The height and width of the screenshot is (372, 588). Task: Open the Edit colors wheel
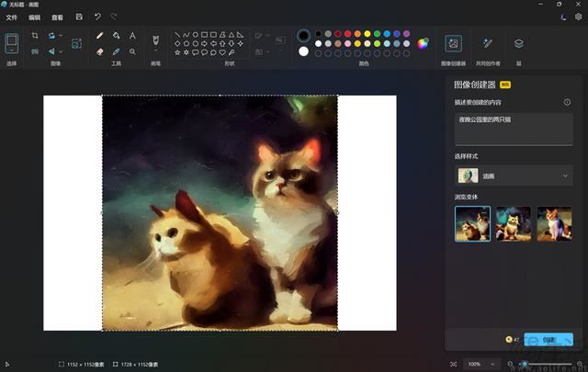[424, 43]
